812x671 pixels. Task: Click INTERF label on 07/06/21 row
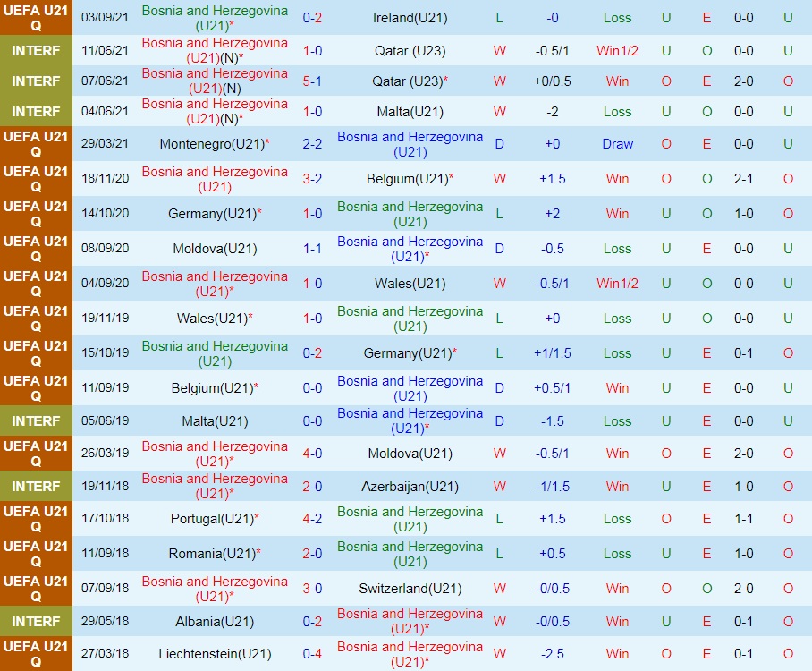36,81
